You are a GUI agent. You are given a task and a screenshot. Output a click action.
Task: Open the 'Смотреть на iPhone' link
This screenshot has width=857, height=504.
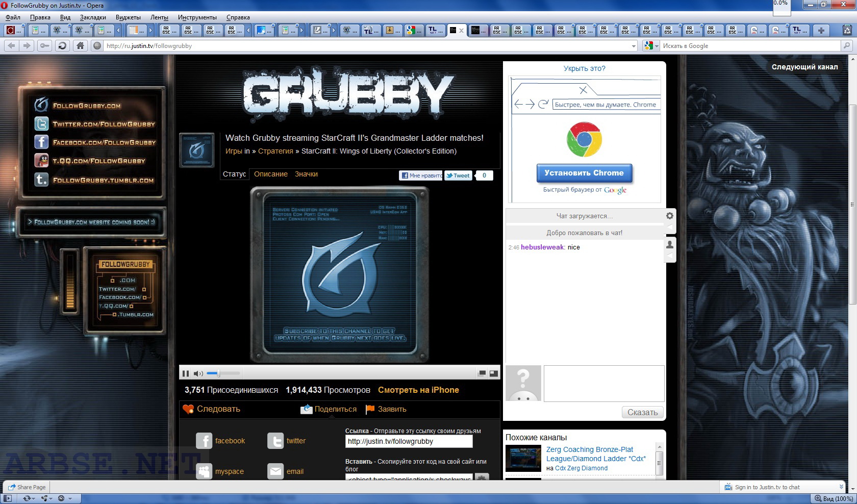[x=418, y=390]
